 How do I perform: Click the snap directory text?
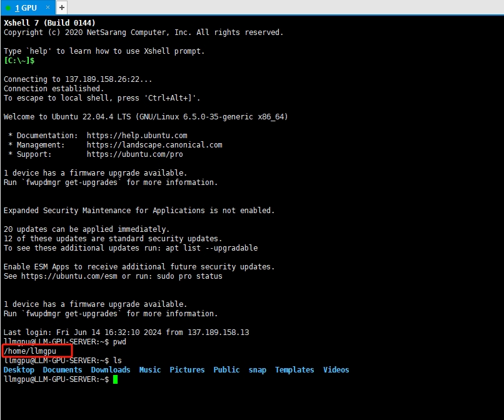coord(257,369)
